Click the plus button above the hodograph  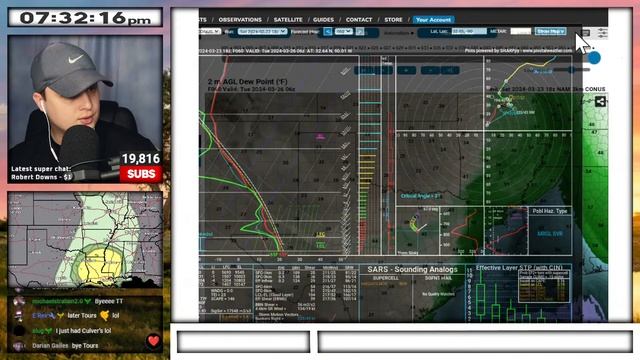click(x=406, y=70)
